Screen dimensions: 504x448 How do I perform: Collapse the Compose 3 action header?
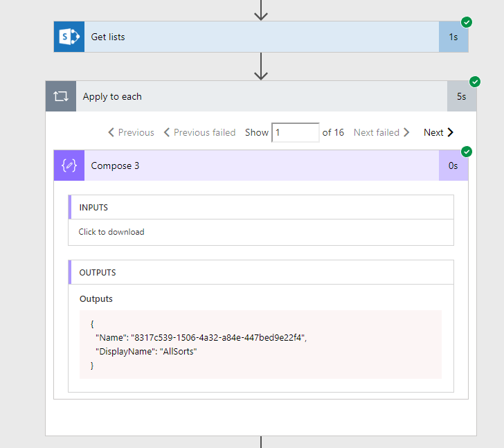[x=261, y=165]
